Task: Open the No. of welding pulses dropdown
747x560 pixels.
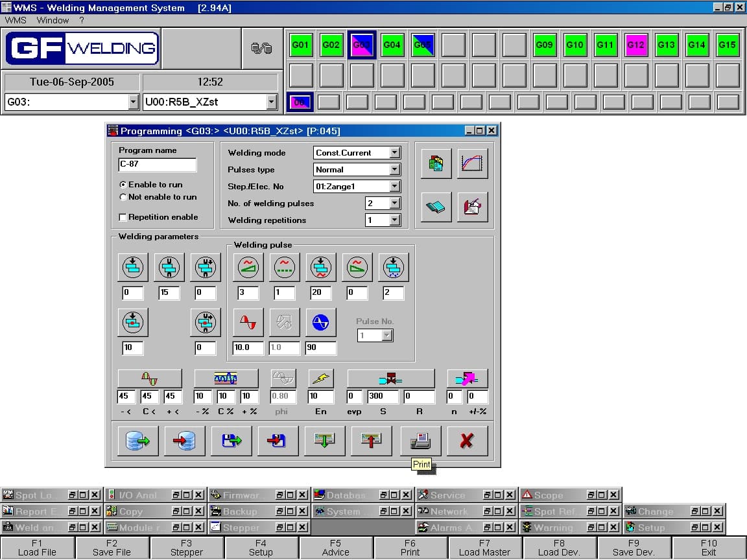Action: [395, 204]
